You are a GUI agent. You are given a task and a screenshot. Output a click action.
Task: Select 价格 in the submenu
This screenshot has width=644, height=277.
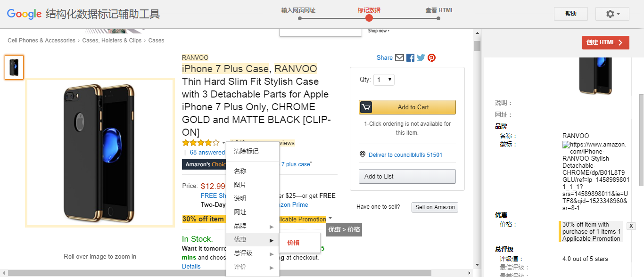click(293, 243)
